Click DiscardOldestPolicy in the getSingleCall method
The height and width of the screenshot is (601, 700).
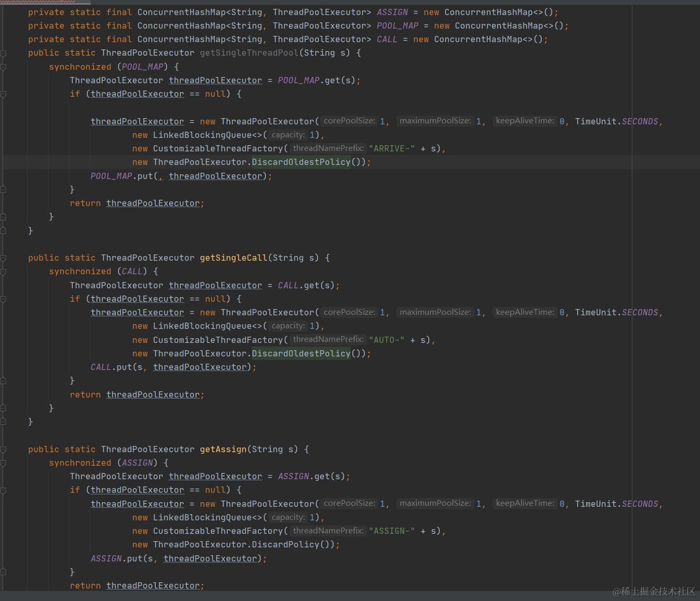tap(301, 354)
